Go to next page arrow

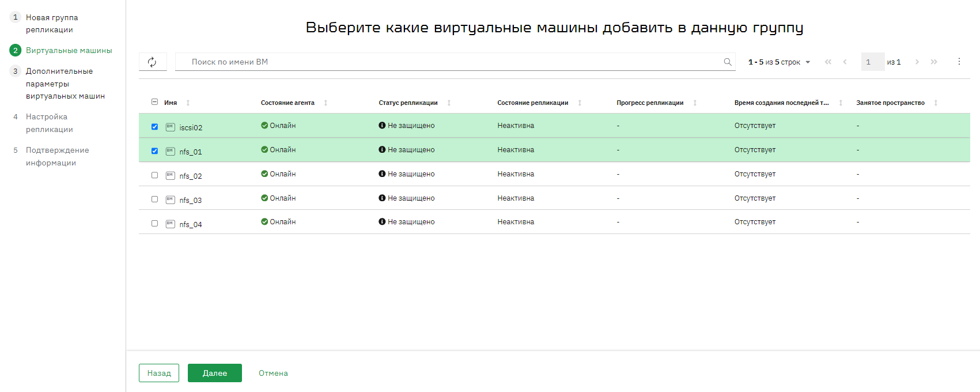(917, 62)
